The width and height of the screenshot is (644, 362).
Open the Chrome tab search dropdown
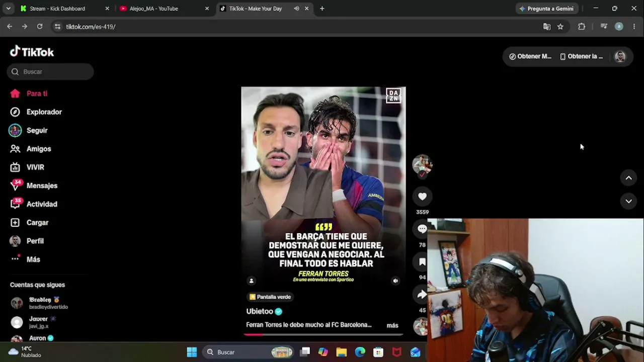(x=9, y=9)
